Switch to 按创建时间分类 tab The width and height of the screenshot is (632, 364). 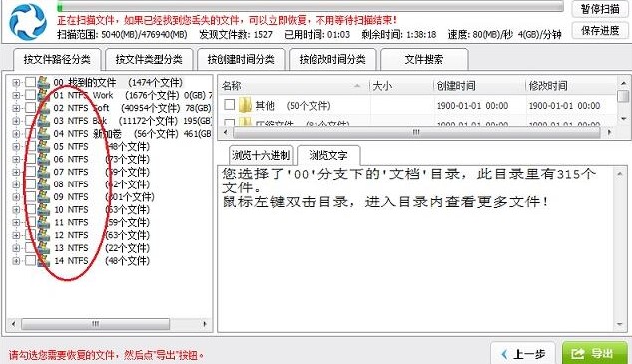tap(241, 60)
